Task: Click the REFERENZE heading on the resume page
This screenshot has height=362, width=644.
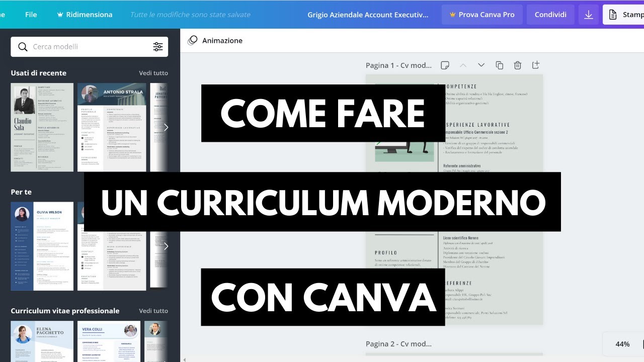Action: pos(458,283)
